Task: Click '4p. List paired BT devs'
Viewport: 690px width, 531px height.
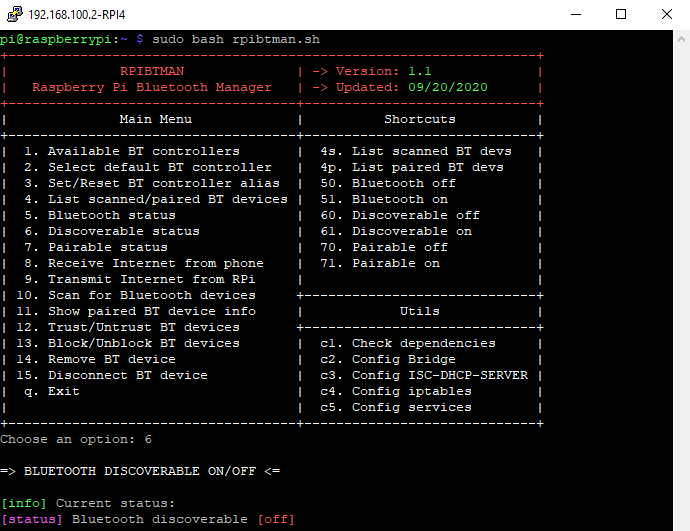Action: 412,167
